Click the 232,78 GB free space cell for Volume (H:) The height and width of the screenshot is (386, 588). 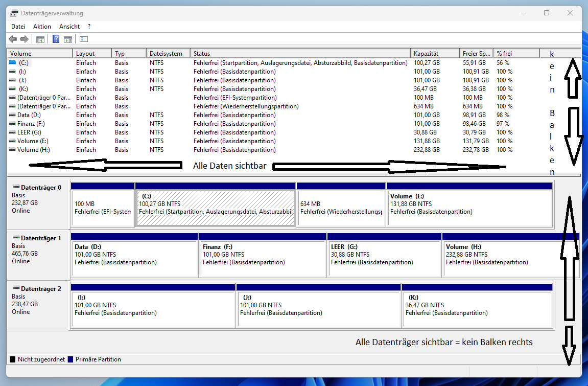pos(476,150)
